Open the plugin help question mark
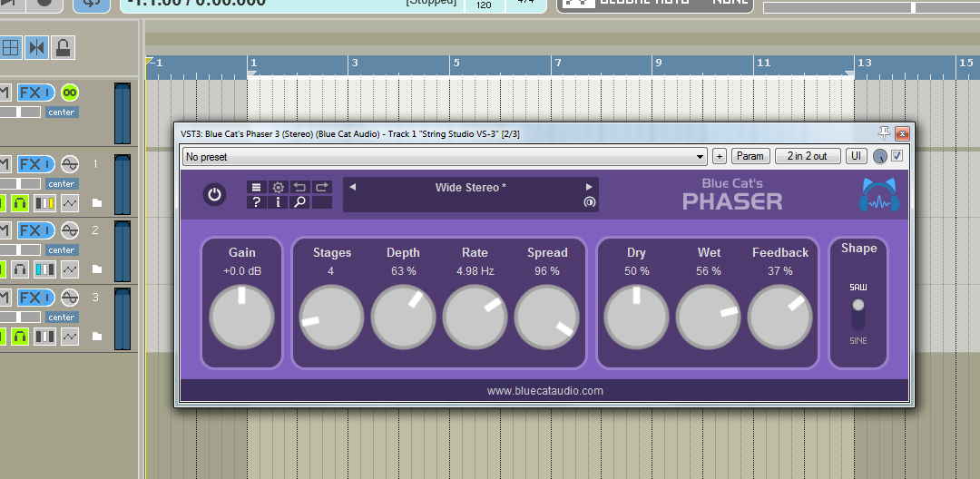This screenshot has height=479, width=980. pos(257,202)
